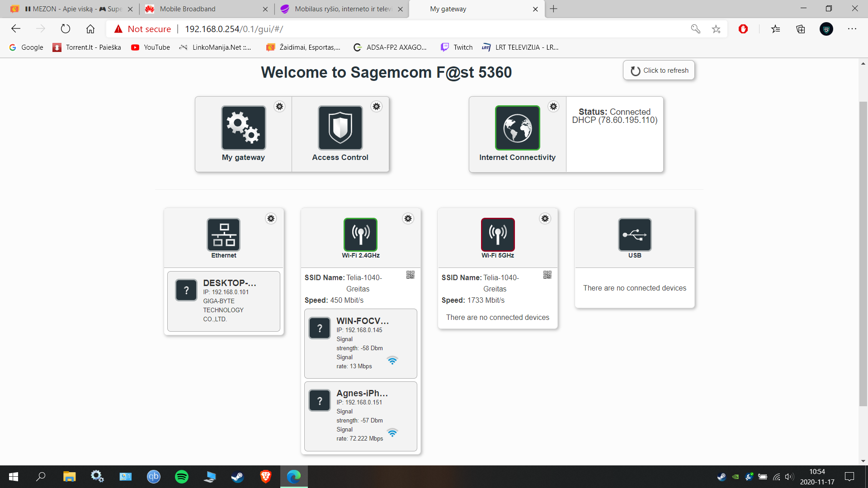
Task: Open the Wi-Fi 5GHz antenna icon
Action: tap(498, 235)
